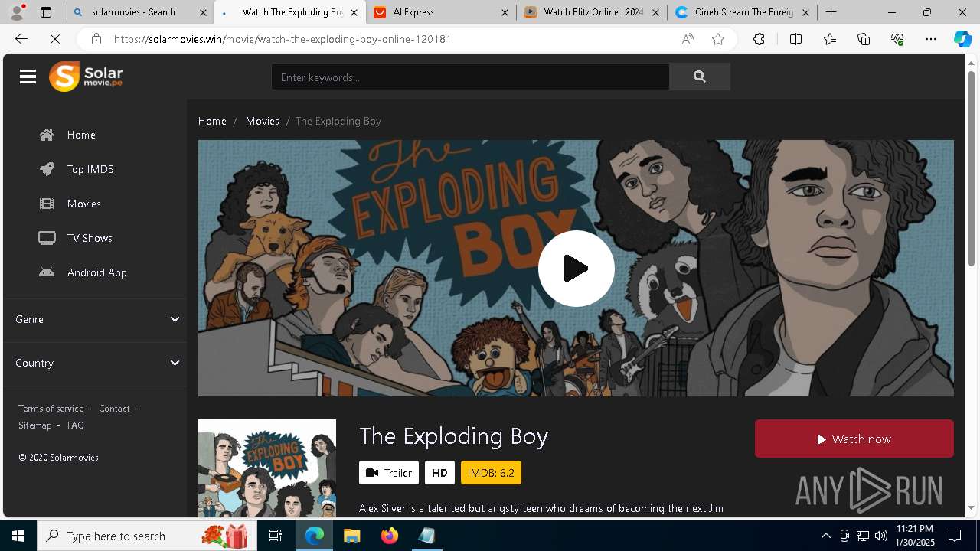
Task: Switch to Cineb Stream tab
Action: click(744, 12)
